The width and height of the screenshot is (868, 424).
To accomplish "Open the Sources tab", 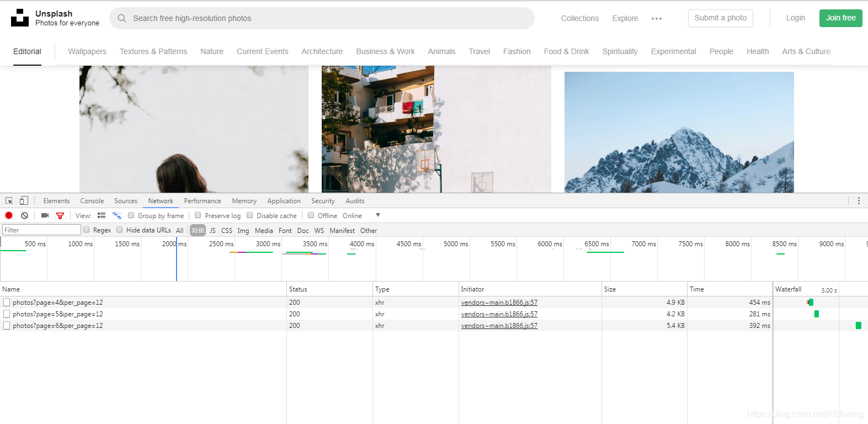I will (126, 201).
